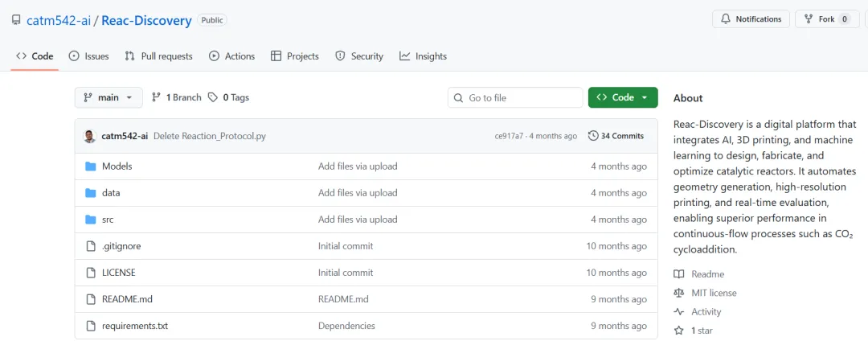Click the magnifier icon in Go to file
The width and height of the screenshot is (868, 341).
[458, 98]
